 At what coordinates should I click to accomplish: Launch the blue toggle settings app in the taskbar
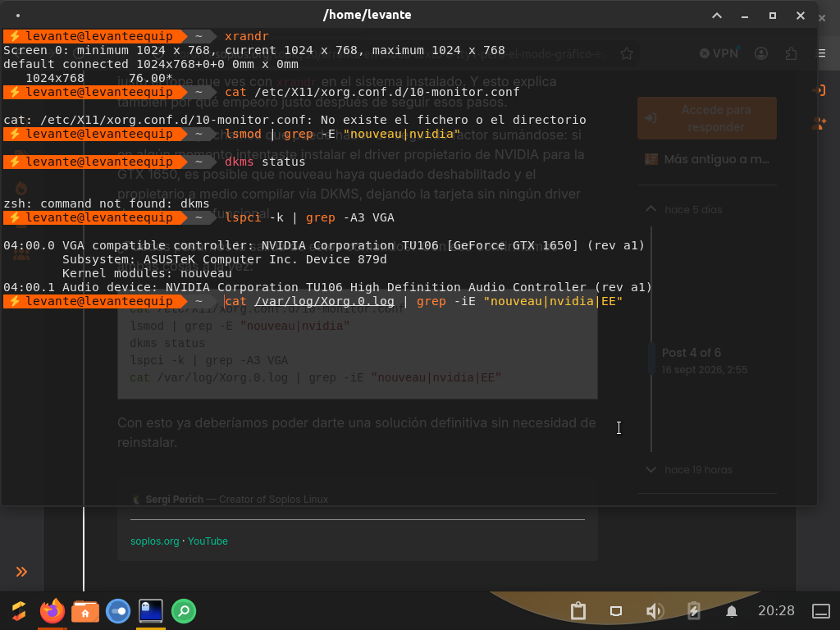pos(118,610)
